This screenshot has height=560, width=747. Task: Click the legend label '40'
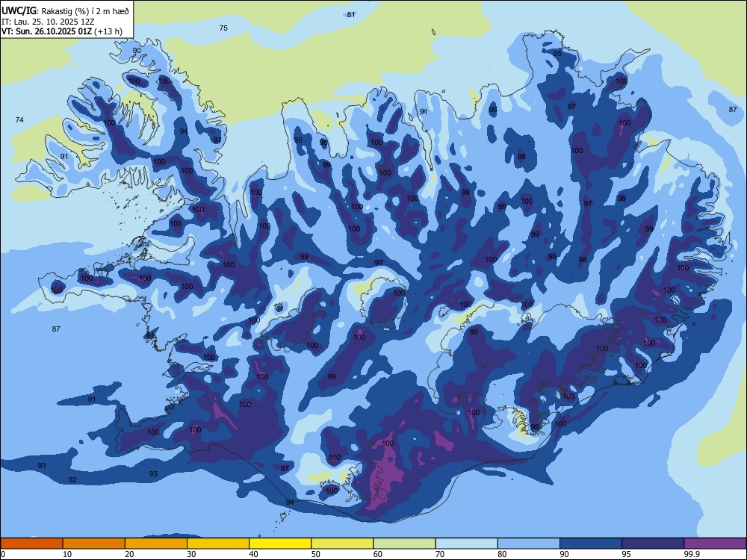coord(254,554)
